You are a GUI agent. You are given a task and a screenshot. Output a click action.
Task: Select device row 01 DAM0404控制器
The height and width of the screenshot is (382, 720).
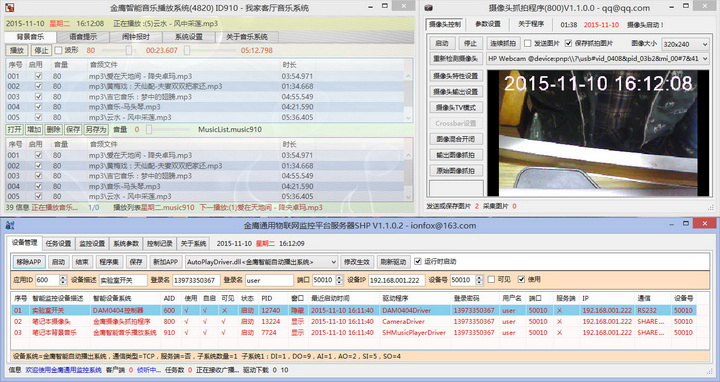coord(353,310)
